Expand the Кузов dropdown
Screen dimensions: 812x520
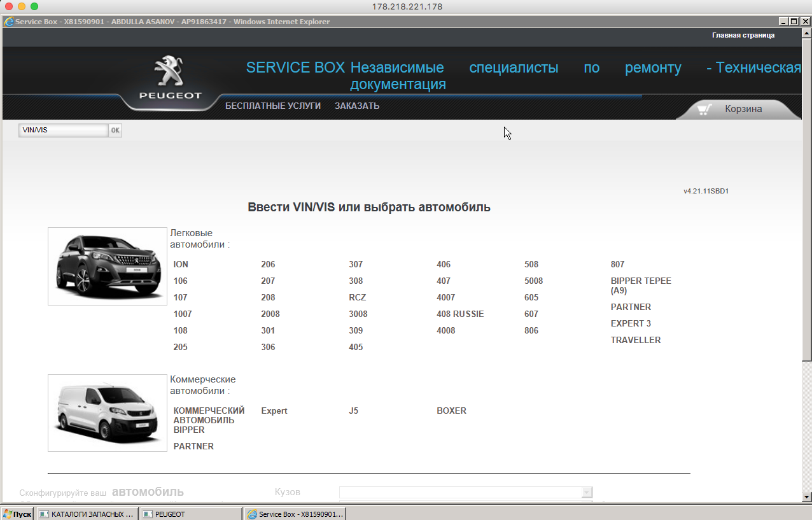tap(587, 492)
